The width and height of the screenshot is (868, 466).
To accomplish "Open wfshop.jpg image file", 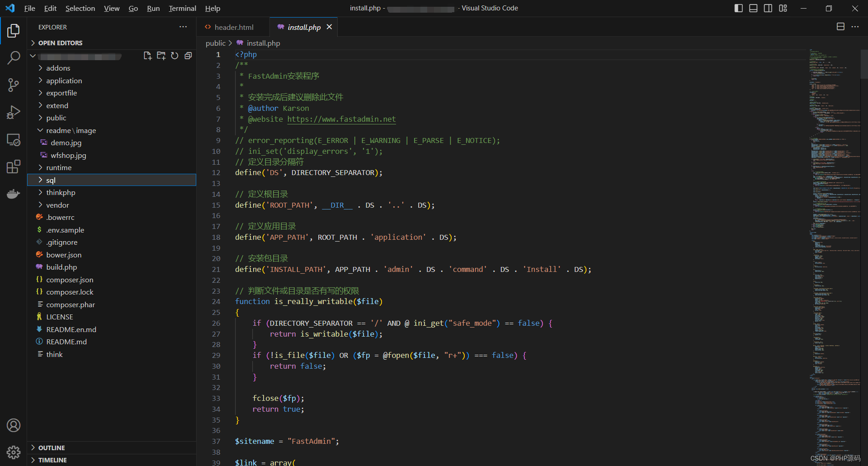I will (112, 155).
